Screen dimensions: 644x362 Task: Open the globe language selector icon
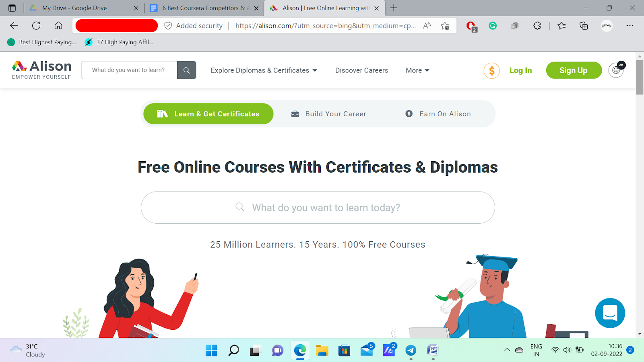click(616, 70)
